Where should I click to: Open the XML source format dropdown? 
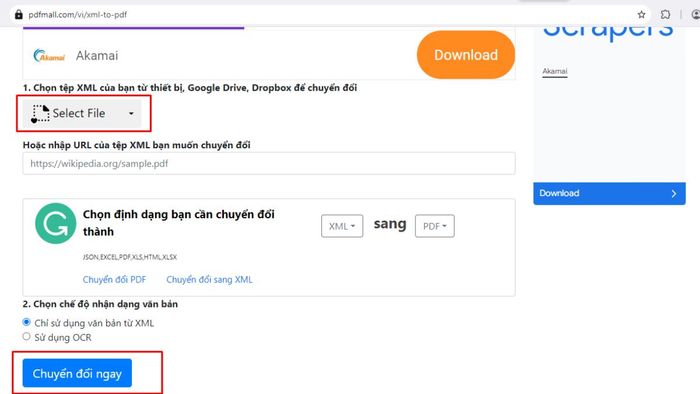click(342, 226)
